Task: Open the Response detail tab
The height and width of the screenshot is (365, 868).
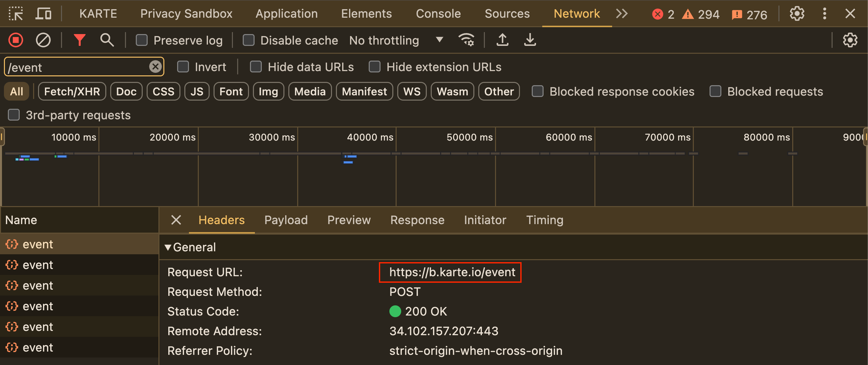Action: 417,220
